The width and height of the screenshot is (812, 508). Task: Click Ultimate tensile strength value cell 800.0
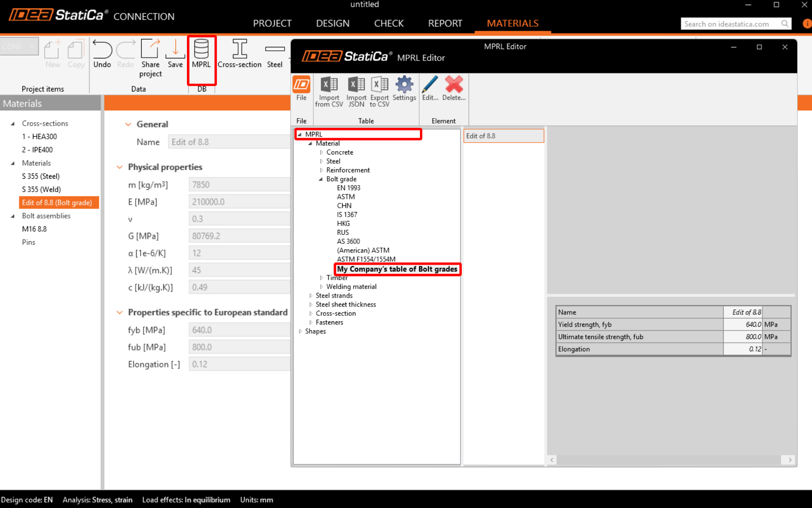(743, 337)
